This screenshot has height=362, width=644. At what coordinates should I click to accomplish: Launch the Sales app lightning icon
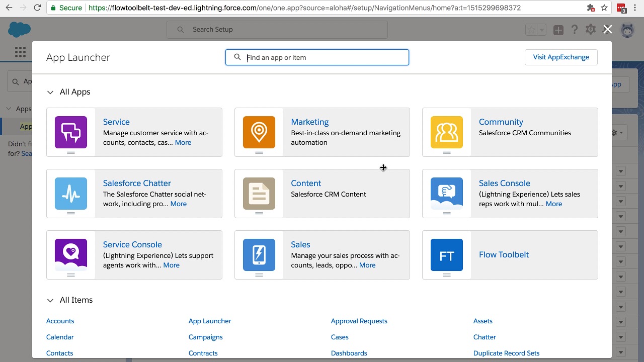click(259, 255)
